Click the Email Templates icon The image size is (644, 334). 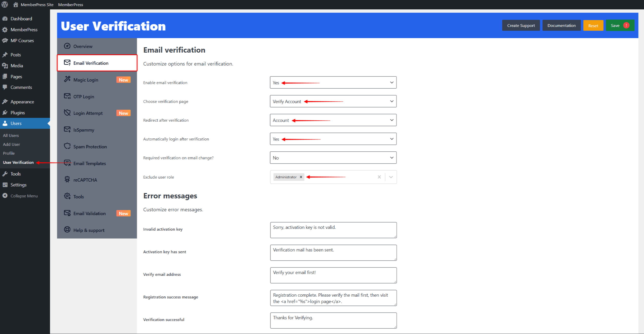[x=67, y=163]
